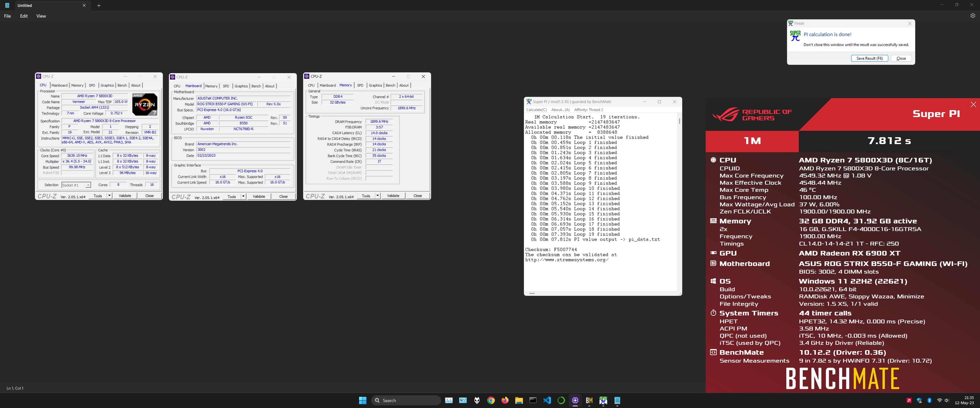
Task: Open About...(A) menu in Super PI
Action: 560,109
